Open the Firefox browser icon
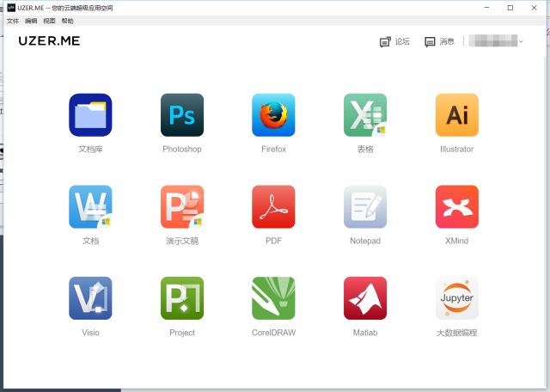The width and height of the screenshot is (550, 392). pyautogui.click(x=273, y=115)
